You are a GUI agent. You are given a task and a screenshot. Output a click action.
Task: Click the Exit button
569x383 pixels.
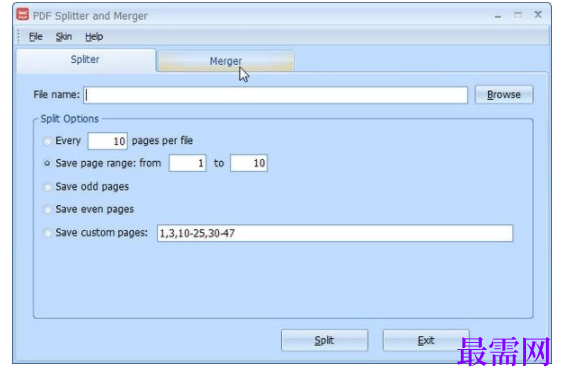tap(426, 340)
